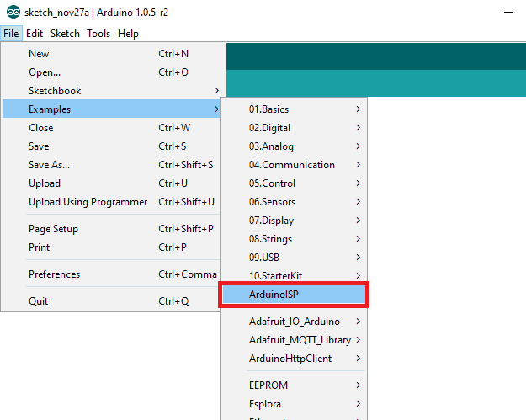Open Preferences from the File menu
The image size is (526, 420).
click(x=111, y=274)
